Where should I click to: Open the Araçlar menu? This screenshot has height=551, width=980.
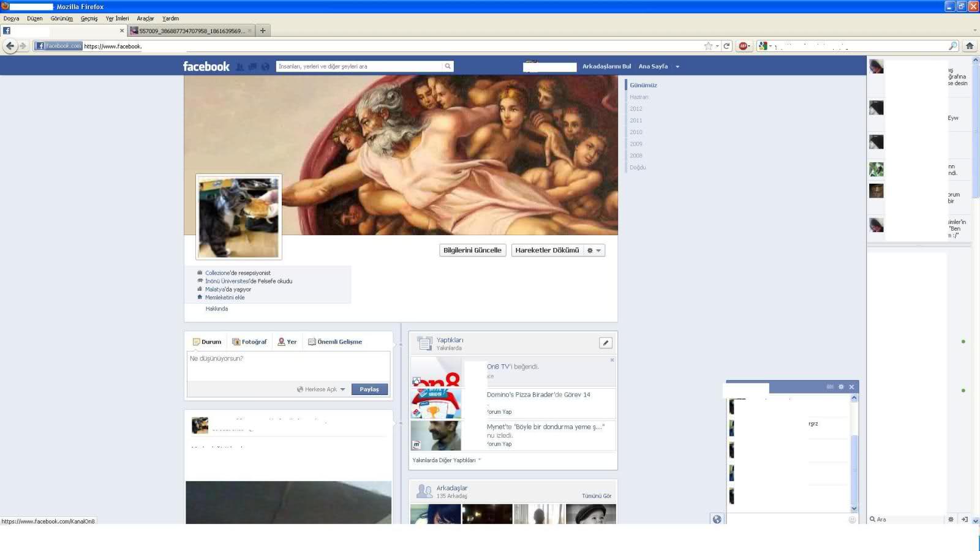pyautogui.click(x=145, y=18)
